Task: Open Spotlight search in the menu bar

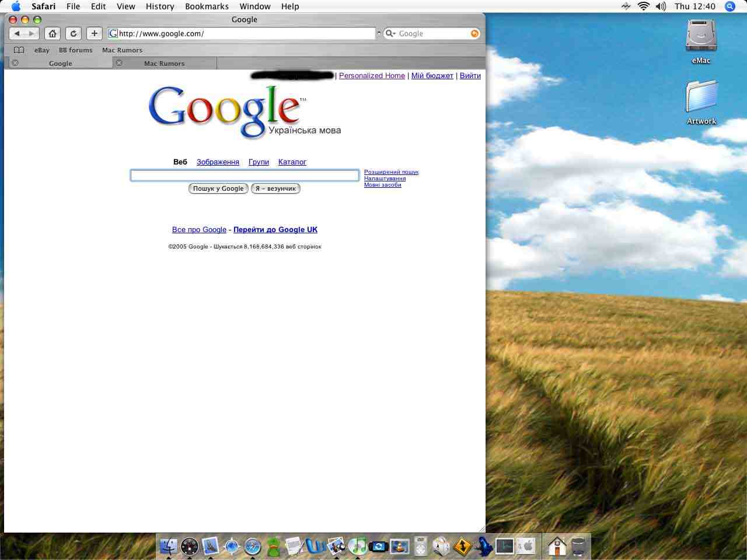Action: (x=729, y=6)
